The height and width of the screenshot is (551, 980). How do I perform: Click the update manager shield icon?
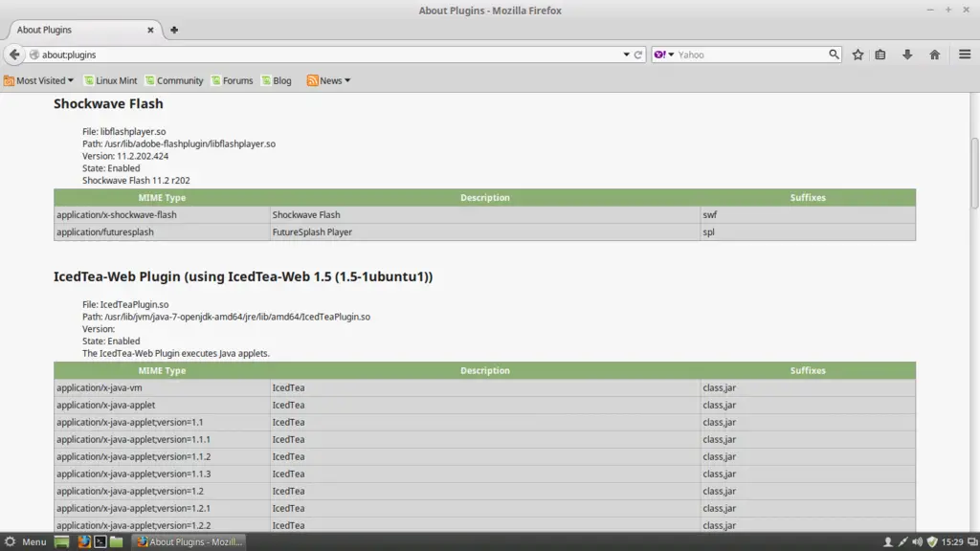pyautogui.click(x=932, y=541)
